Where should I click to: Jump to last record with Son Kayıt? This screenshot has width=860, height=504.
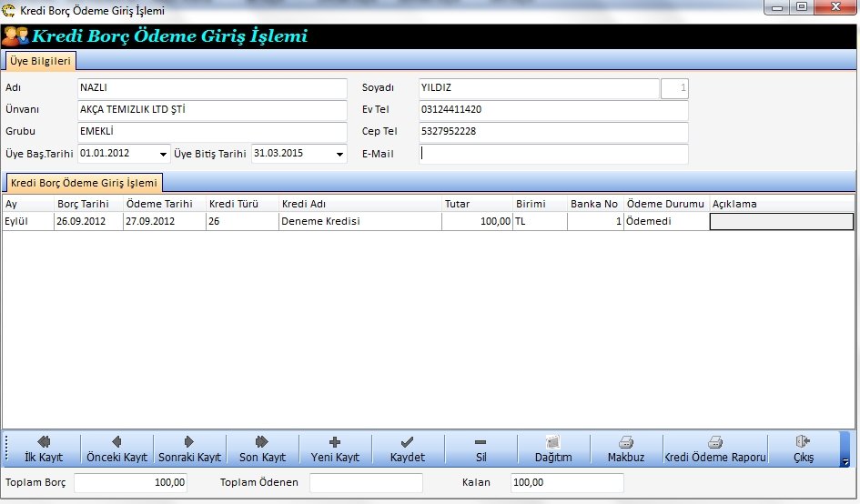[262, 449]
